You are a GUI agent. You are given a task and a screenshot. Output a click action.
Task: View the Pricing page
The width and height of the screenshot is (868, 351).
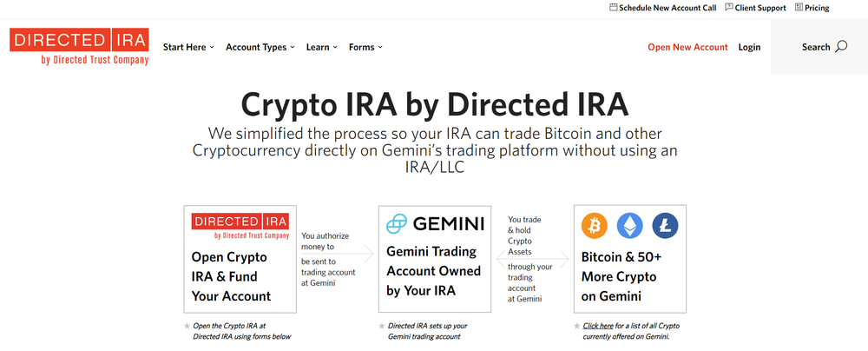pyautogui.click(x=817, y=8)
